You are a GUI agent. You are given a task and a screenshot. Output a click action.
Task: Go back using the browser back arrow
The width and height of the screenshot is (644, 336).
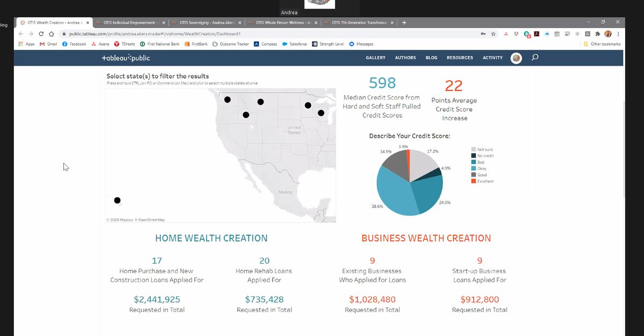(21, 34)
